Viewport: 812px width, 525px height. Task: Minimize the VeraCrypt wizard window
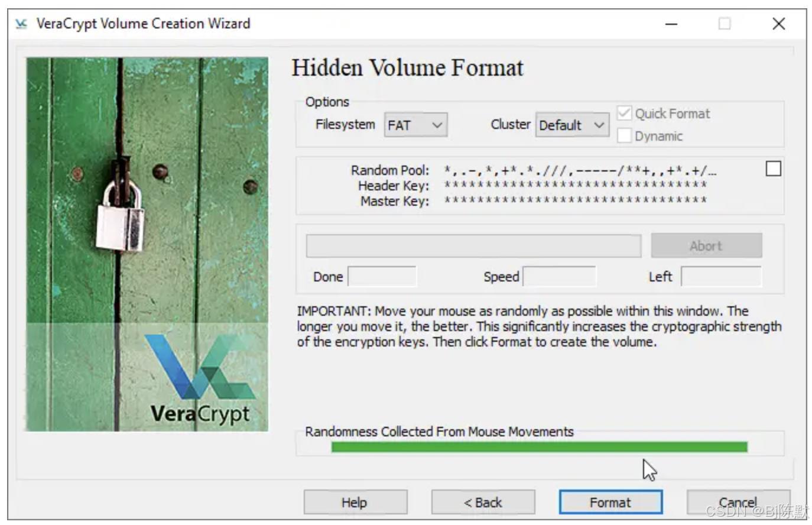pyautogui.click(x=671, y=24)
